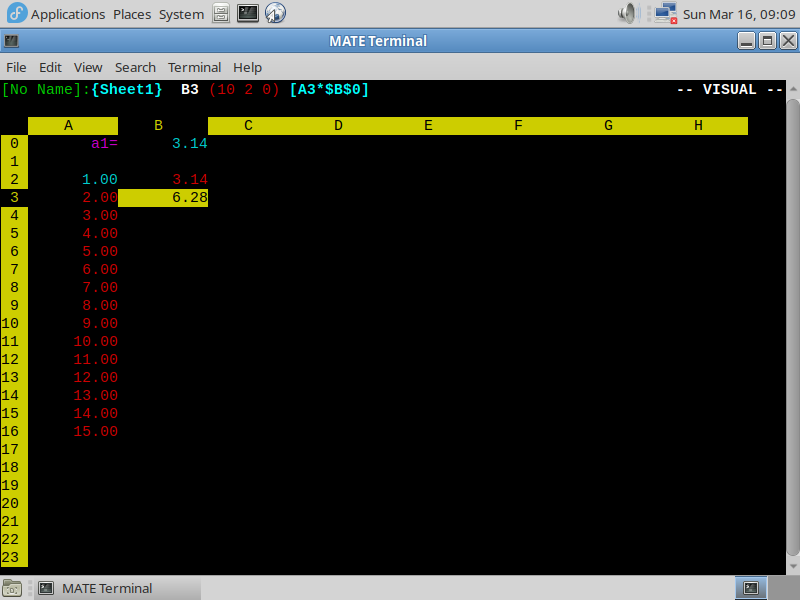This screenshot has width=800, height=600.
Task: Click the volume speaker icon
Action: [628, 14]
